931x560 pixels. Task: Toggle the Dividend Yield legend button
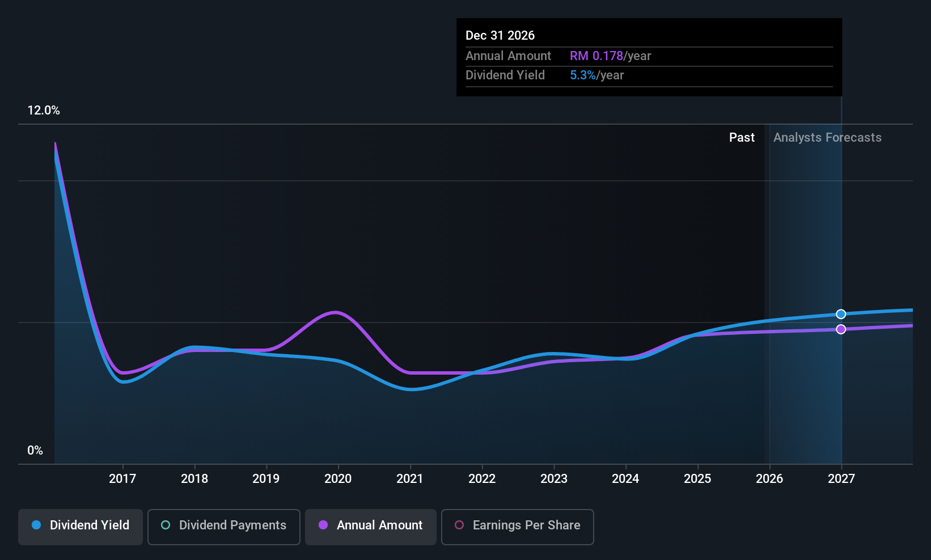pyautogui.click(x=81, y=526)
